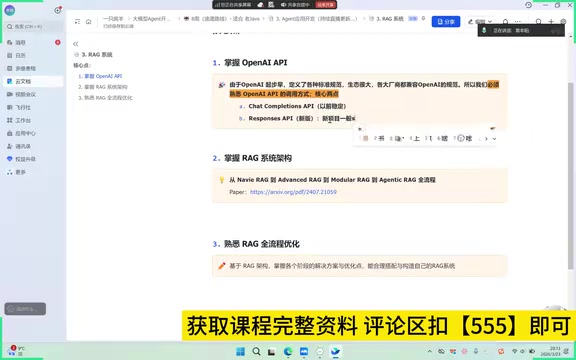
Task: Focus the search box in sidebar
Action: 33,26
